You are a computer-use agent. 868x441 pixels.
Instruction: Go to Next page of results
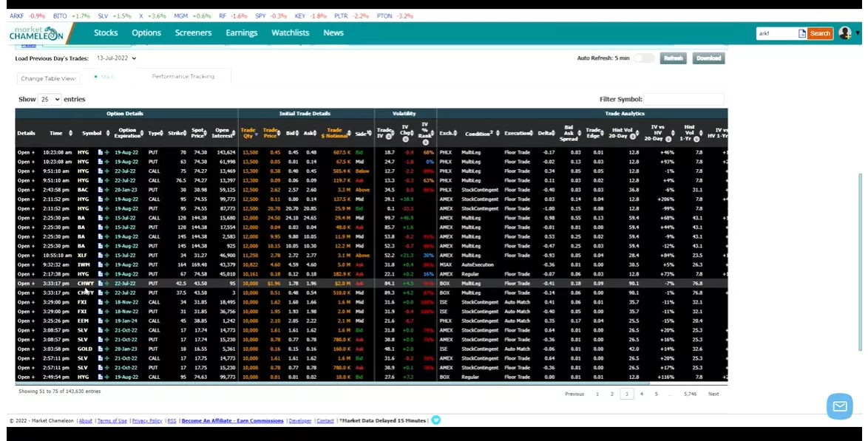713,394
